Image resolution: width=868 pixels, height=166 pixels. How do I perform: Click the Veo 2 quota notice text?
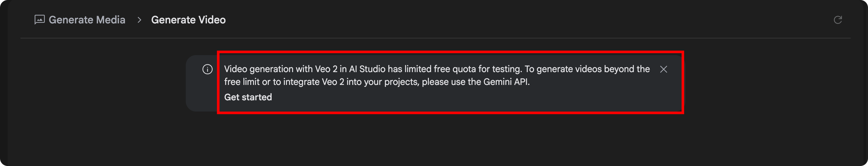point(437,75)
